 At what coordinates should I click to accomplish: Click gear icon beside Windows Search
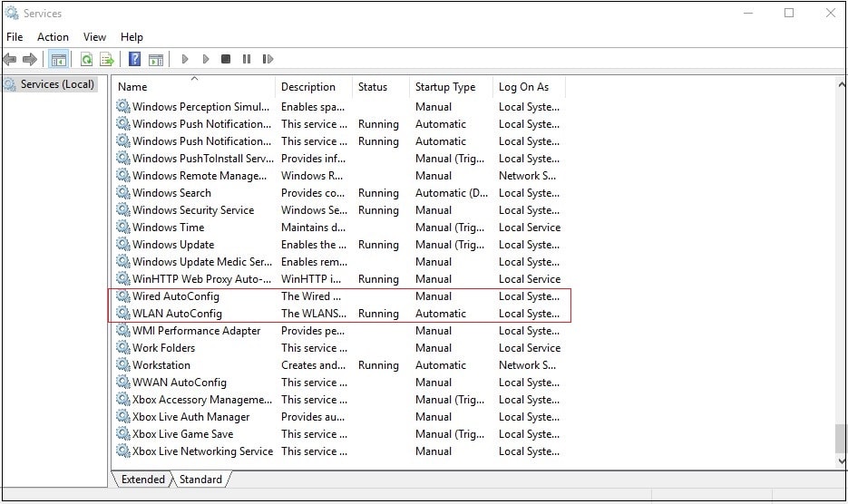coord(123,192)
